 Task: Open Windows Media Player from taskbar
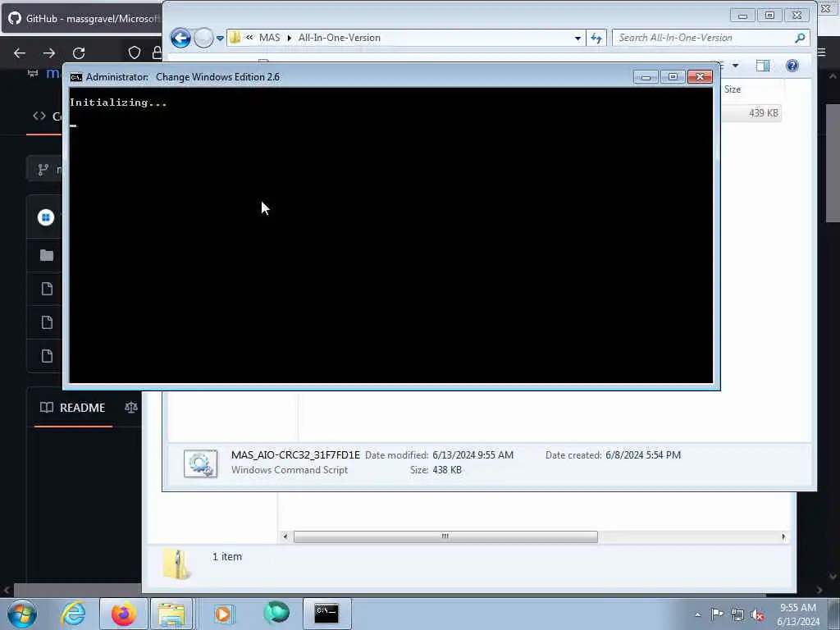click(223, 614)
